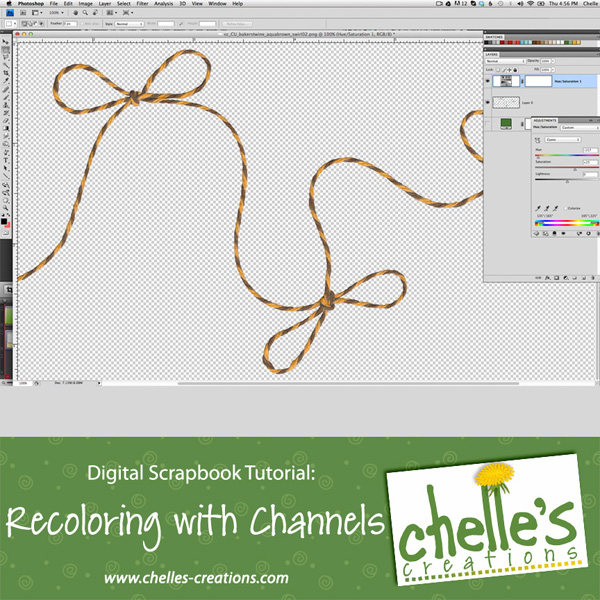The height and width of the screenshot is (600, 600).
Task: Open the Apple menu
Action: pos(9,3)
